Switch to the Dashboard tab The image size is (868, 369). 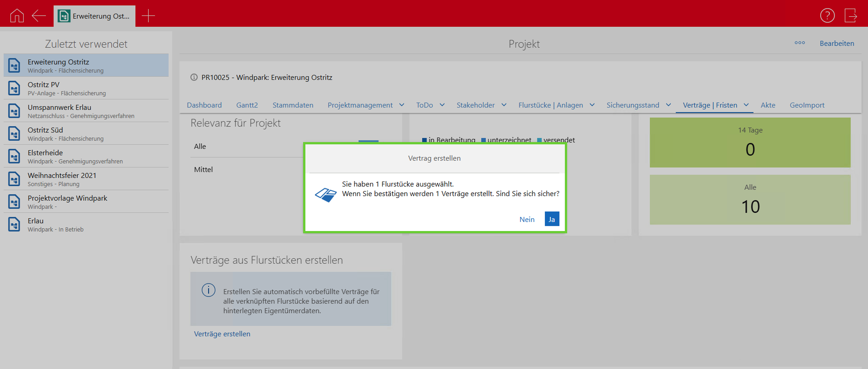204,105
